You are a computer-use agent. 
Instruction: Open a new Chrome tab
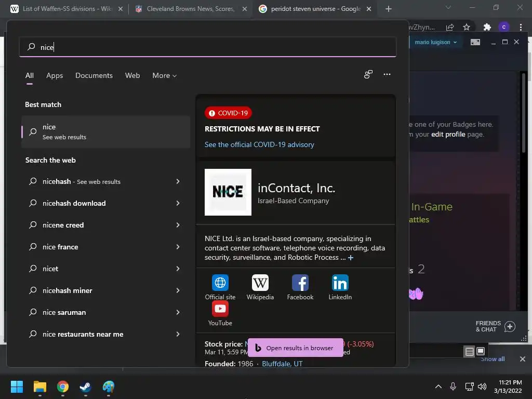389,9
